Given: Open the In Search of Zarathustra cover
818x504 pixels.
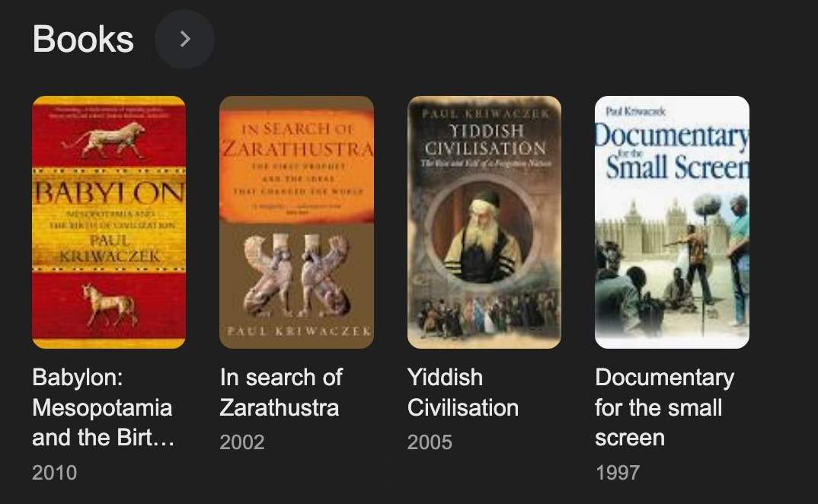Looking at the screenshot, I should click(x=296, y=222).
